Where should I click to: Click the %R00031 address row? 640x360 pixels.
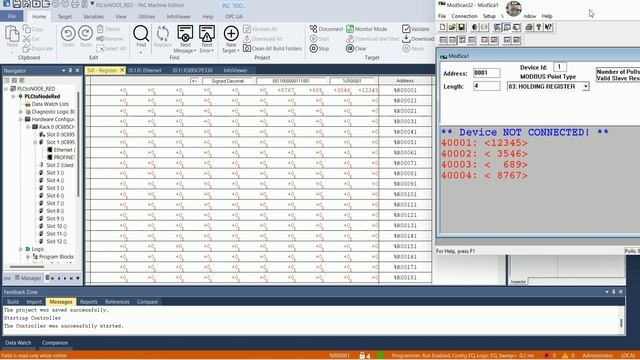click(x=405, y=122)
